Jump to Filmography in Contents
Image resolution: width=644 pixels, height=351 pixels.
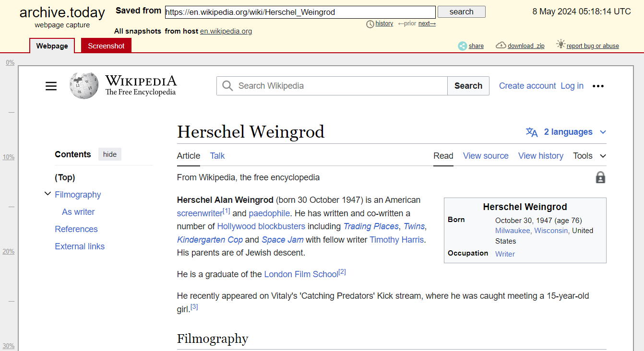(x=78, y=195)
